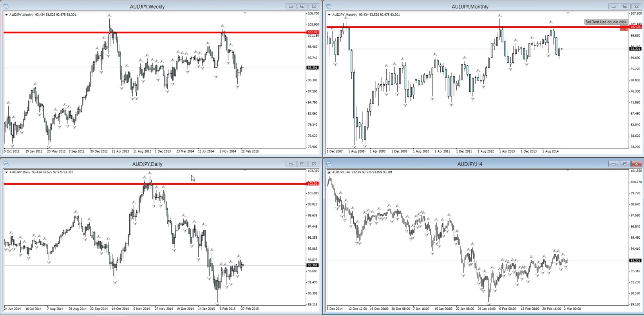Click the '5 Dec 2014' date in H4 chart

[x=335, y=309]
